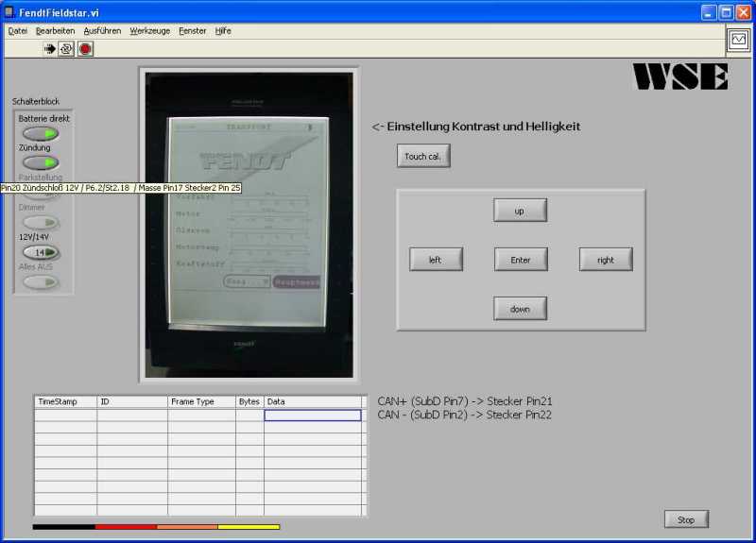Click the yellow segment of color bar
Viewport: 756px width, 543px height.
249,527
